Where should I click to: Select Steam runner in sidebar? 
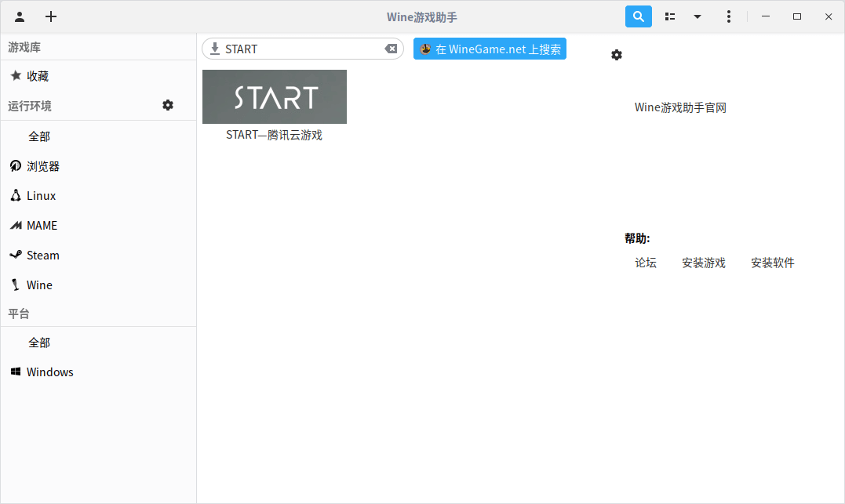click(x=99, y=256)
